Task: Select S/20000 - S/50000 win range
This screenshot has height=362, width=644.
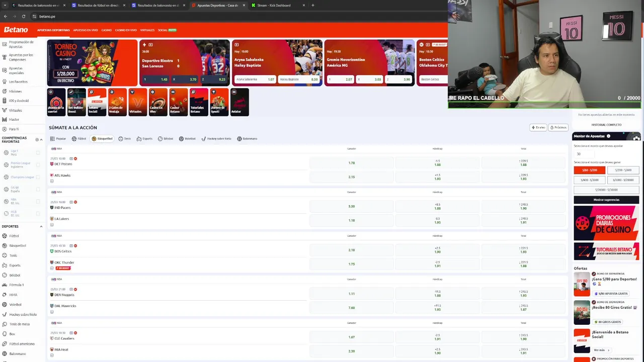Action: [x=606, y=190]
